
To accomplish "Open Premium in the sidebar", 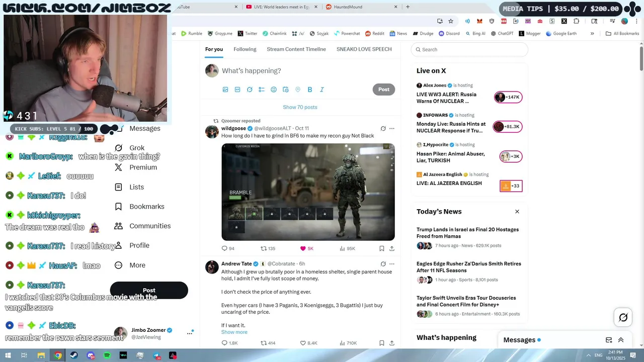I will [136, 167].
